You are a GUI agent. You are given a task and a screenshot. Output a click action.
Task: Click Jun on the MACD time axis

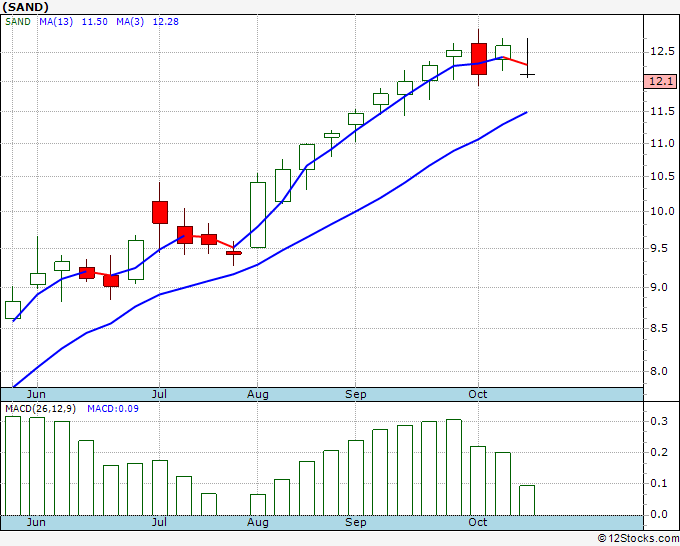36,522
